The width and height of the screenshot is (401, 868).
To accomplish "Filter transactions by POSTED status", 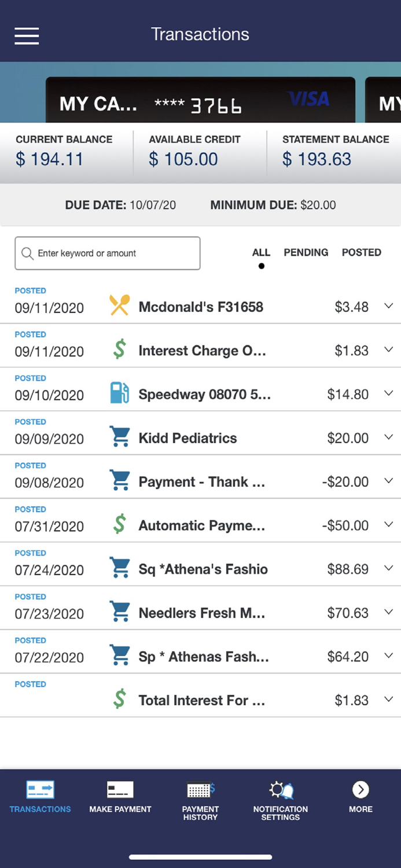I will coord(361,253).
